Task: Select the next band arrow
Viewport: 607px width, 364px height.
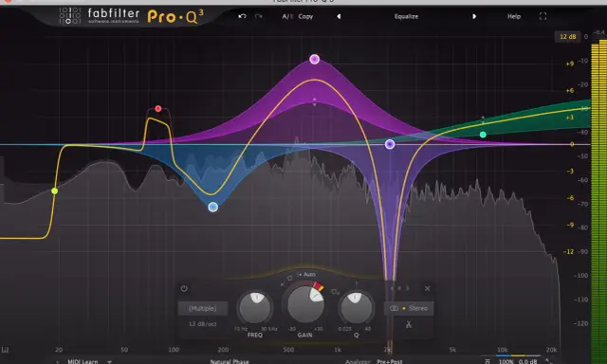Action: click(407, 288)
